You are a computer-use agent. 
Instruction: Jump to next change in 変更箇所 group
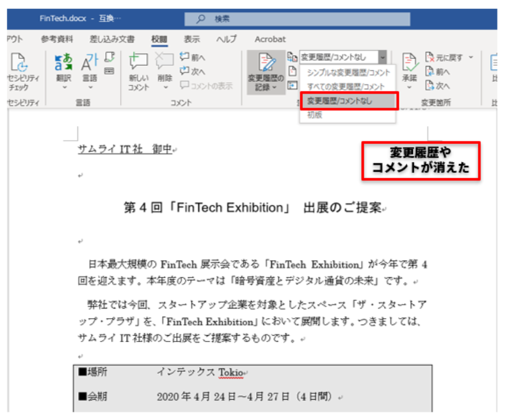(x=438, y=86)
